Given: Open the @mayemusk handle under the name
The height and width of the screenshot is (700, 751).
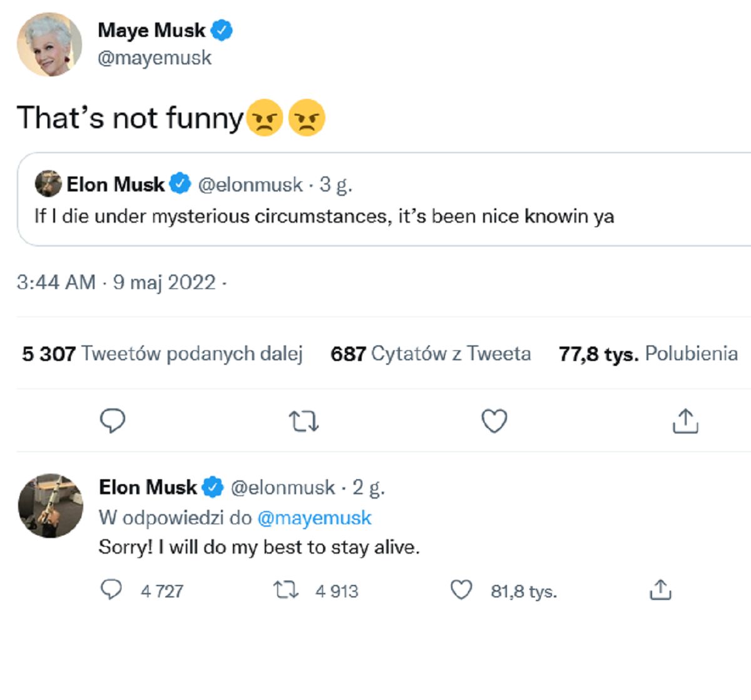Looking at the screenshot, I should point(155,58).
